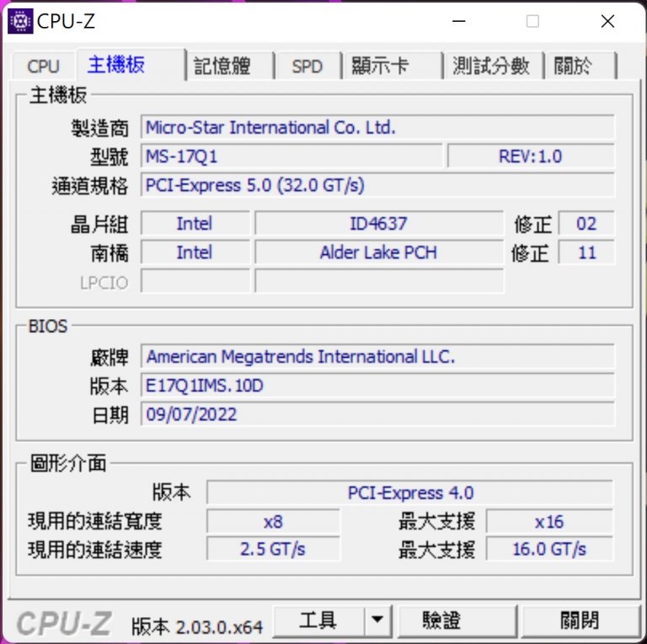Click the manufacturer field Micro-Star International Co. Ltd.
Viewport: 647px width, 644px height.
377,127
